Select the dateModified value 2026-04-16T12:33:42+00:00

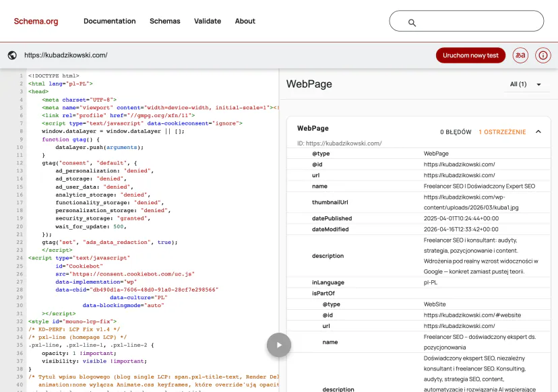(461, 230)
